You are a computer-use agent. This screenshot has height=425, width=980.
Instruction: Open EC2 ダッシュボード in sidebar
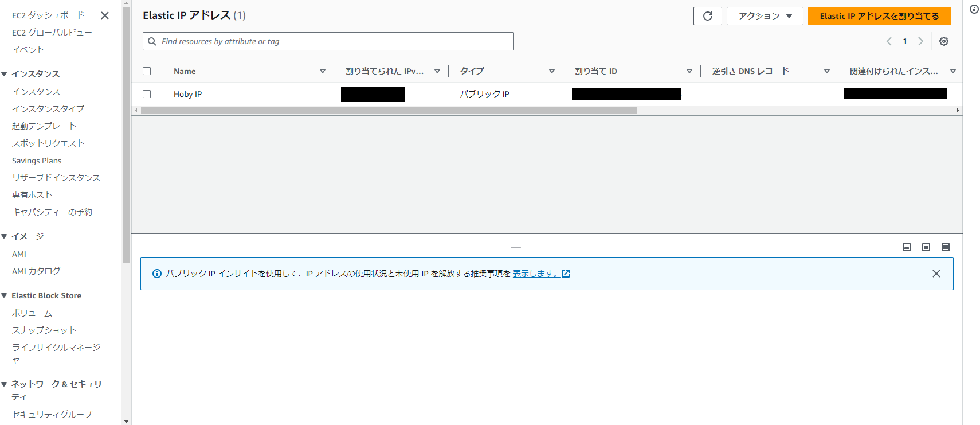tap(48, 15)
